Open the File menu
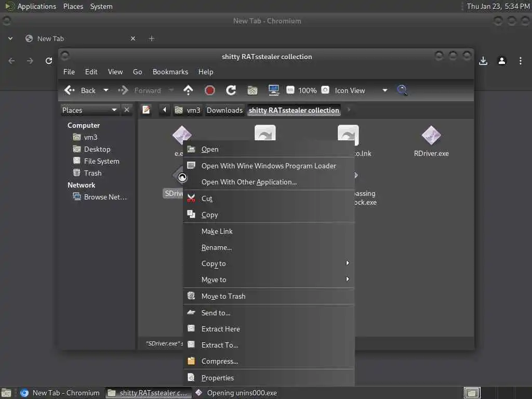This screenshot has width=532, height=399. [x=69, y=72]
